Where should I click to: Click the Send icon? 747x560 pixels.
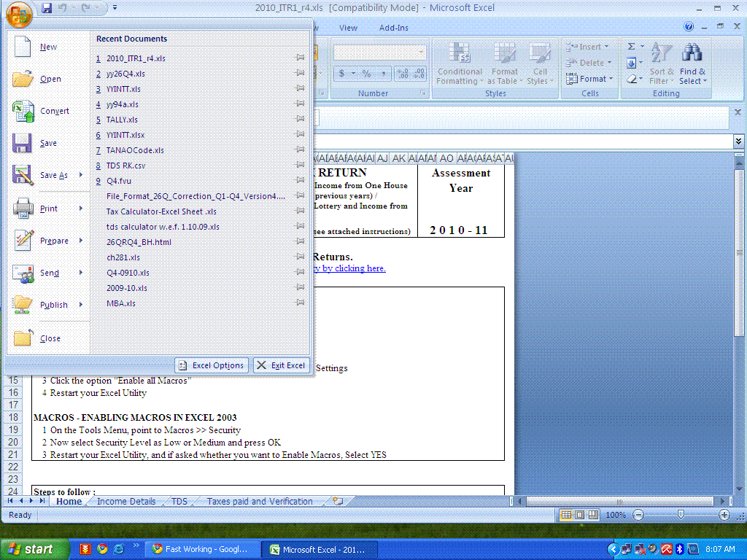tap(23, 273)
